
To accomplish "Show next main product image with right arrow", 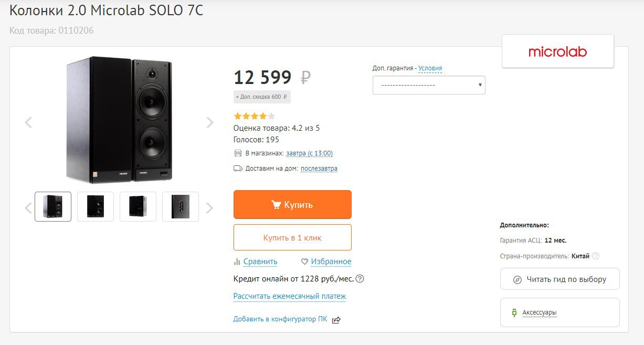I will click(210, 122).
